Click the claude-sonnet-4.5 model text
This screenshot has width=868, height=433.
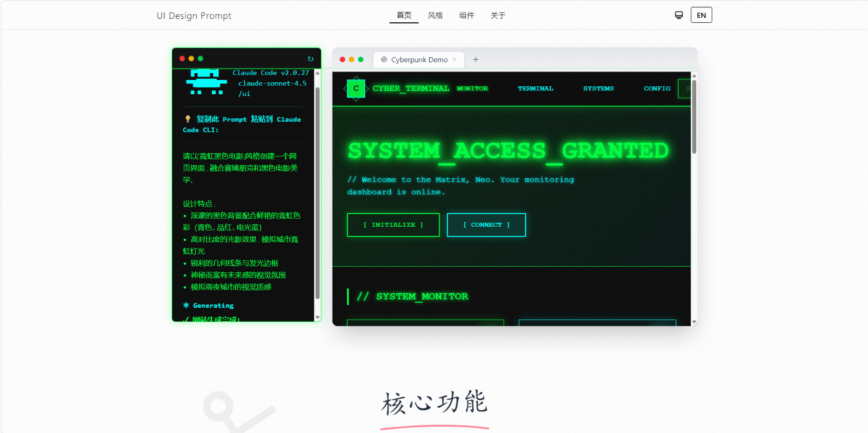(x=272, y=83)
